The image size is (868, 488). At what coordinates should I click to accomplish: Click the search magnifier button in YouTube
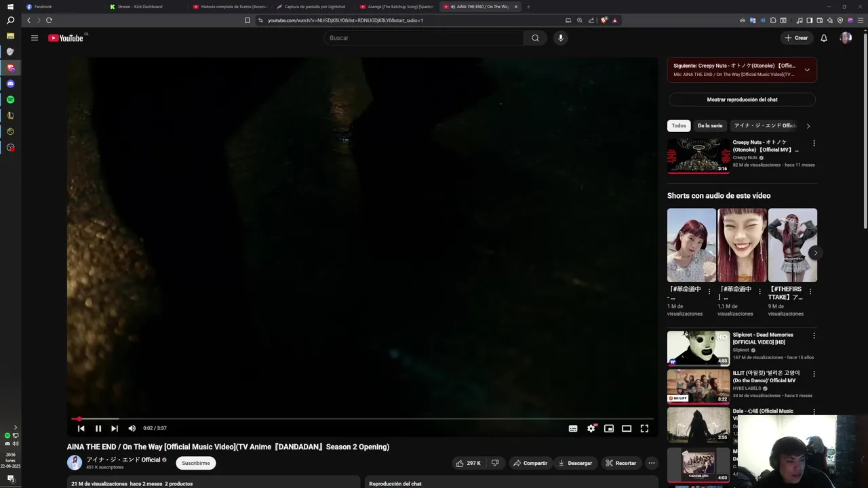[535, 38]
